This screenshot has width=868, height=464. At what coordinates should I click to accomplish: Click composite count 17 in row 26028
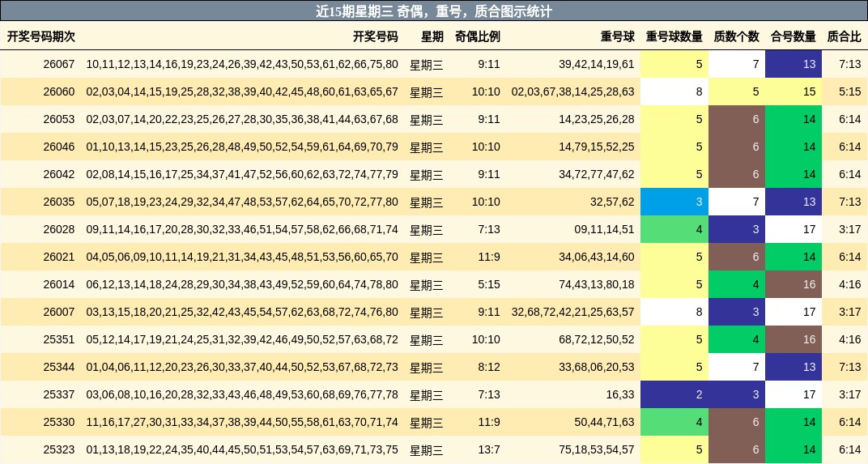794,229
